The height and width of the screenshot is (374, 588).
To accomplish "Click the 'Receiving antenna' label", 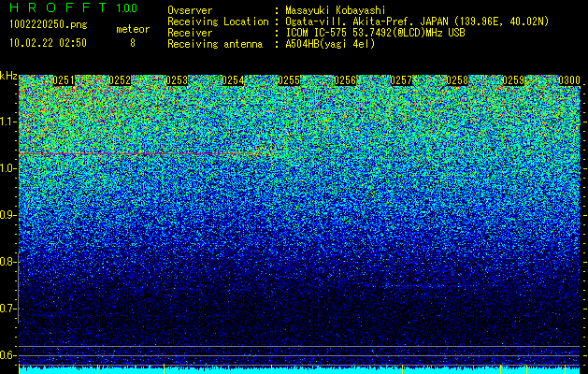I will (215, 44).
